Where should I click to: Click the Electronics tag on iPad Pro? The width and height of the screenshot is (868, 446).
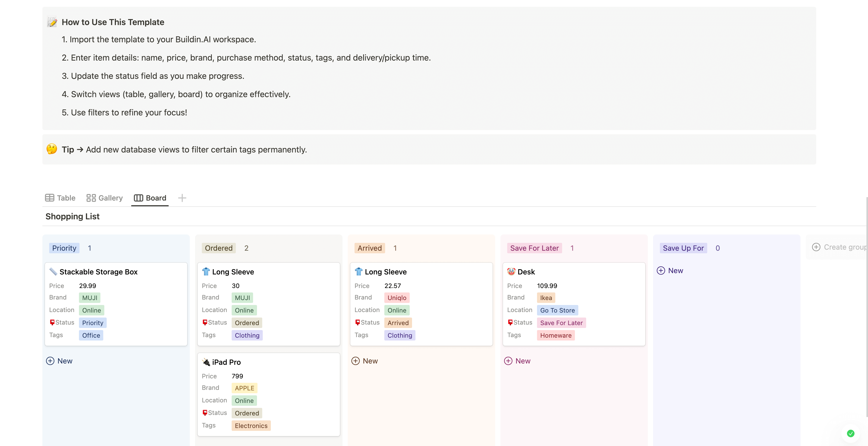[x=251, y=426]
